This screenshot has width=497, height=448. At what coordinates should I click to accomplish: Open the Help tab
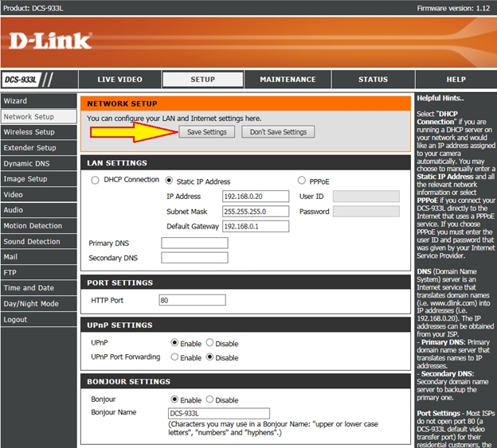[456, 80]
